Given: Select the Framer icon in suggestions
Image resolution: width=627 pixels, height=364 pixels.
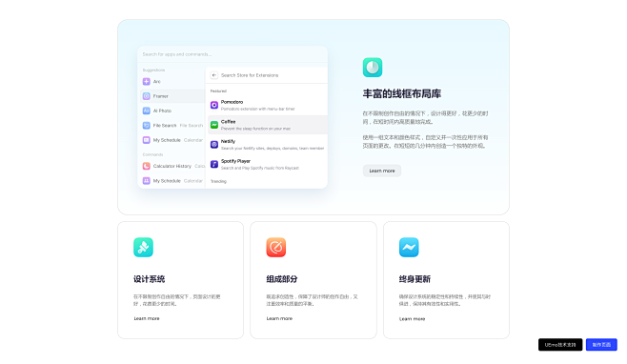Looking at the screenshot, I should 147,96.
